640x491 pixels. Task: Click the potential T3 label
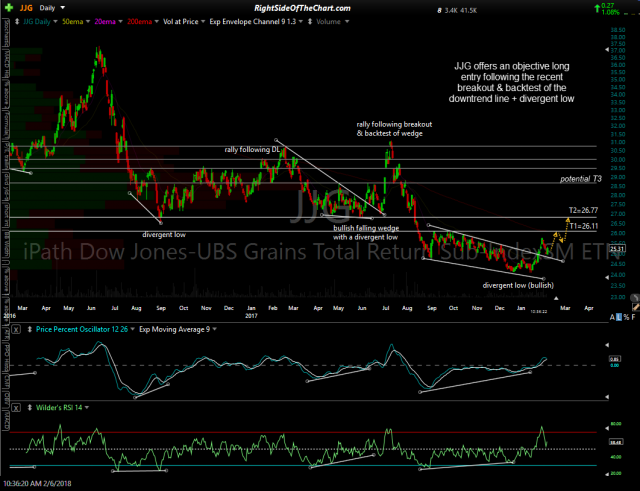[580, 179]
